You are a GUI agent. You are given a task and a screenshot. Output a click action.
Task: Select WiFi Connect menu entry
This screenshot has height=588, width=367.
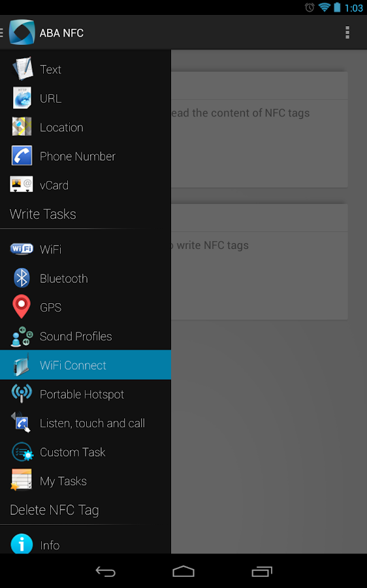(x=86, y=365)
